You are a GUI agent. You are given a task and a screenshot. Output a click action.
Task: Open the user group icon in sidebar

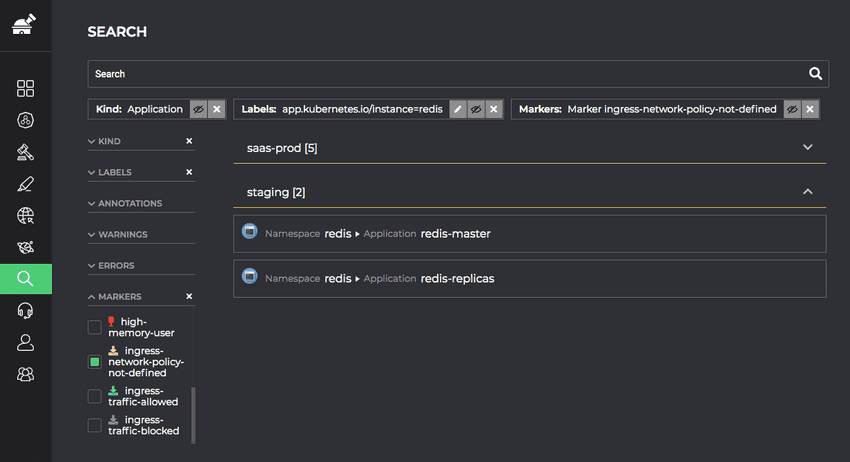[x=26, y=374]
